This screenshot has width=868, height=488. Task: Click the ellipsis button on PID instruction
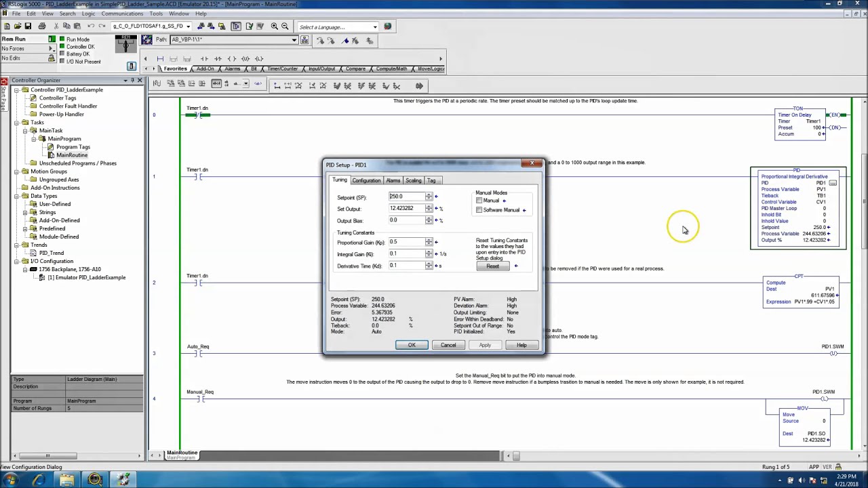click(833, 183)
